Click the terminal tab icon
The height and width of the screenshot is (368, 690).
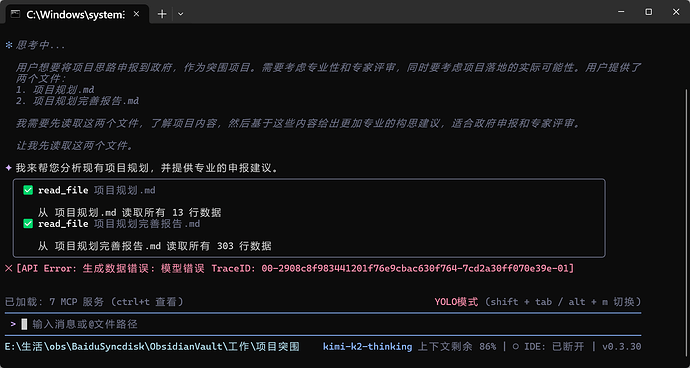(x=15, y=14)
